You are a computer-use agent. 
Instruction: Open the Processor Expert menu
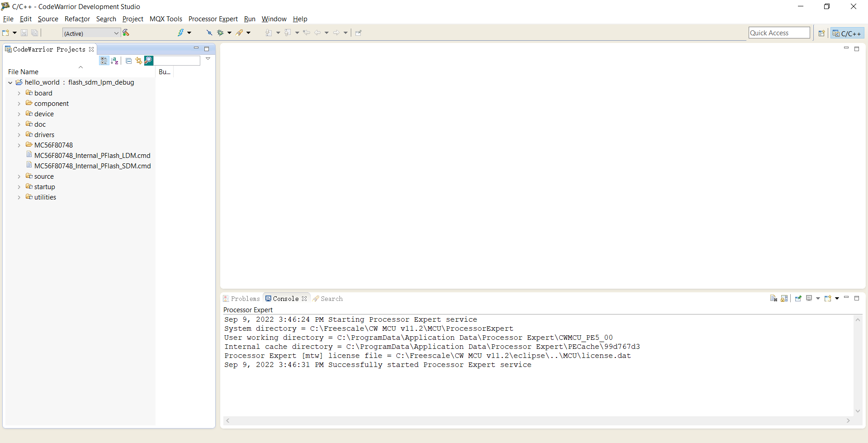point(213,19)
